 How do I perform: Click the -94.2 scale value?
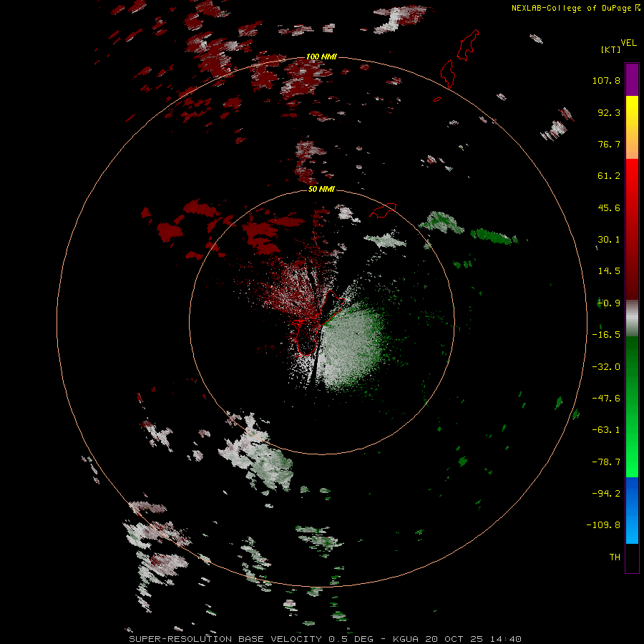point(606,494)
